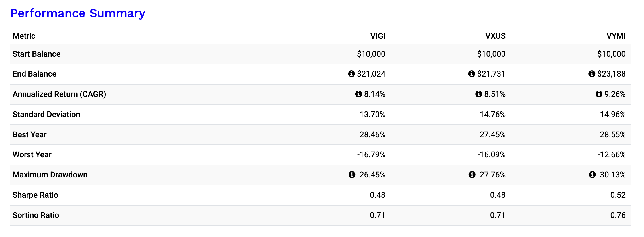Click info icon beside VYMI Maximum Drawdown
This screenshot has height=237, width=644.
pos(592,175)
